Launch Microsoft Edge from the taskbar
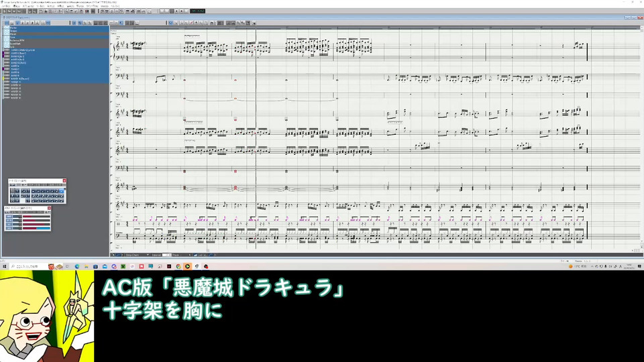The height and width of the screenshot is (362, 644). tap(77, 266)
